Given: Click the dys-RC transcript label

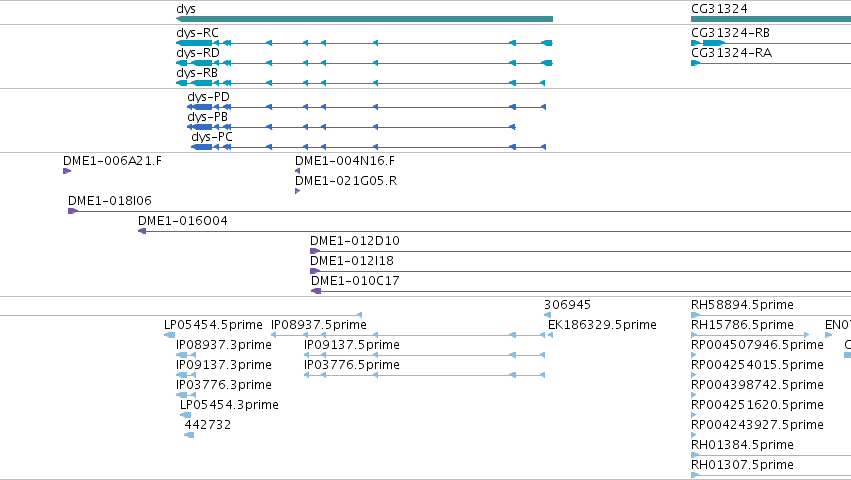Looking at the screenshot, I should click(x=197, y=33).
